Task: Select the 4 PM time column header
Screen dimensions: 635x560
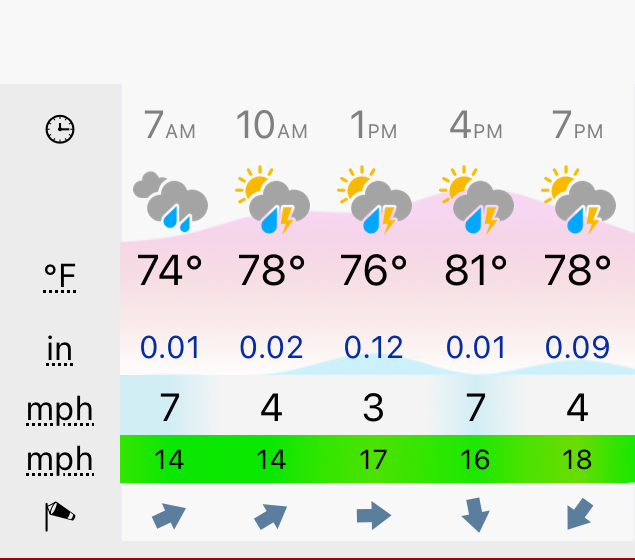Action: 476,125
